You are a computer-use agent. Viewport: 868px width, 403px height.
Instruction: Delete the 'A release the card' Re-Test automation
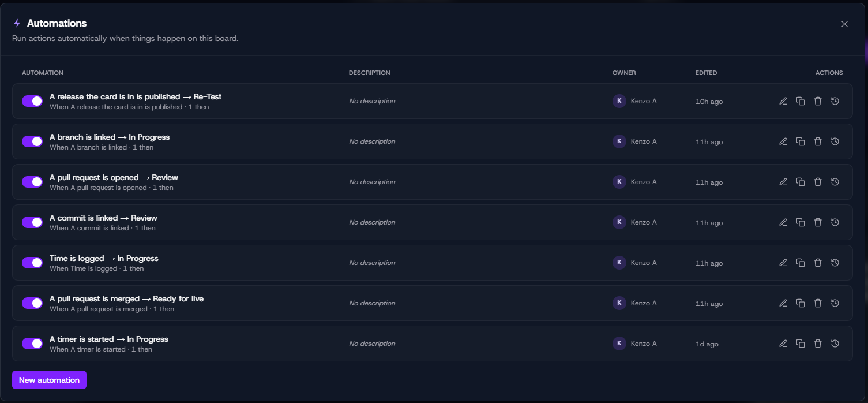pyautogui.click(x=818, y=101)
